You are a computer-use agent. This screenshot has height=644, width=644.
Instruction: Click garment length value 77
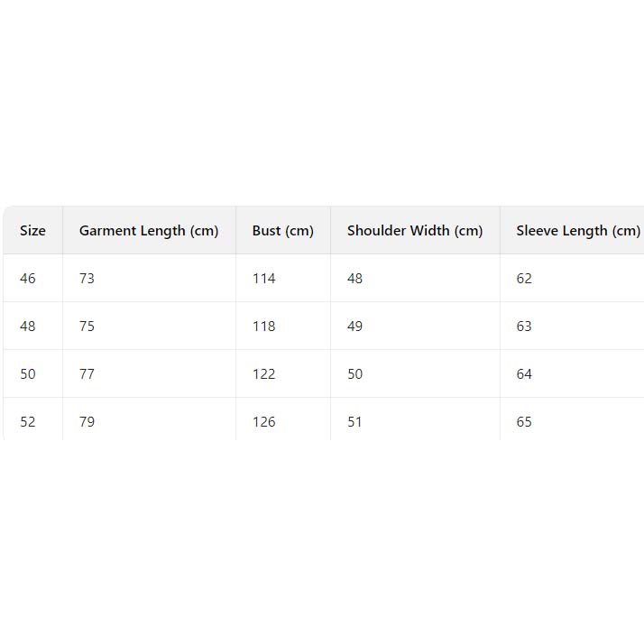(x=87, y=374)
